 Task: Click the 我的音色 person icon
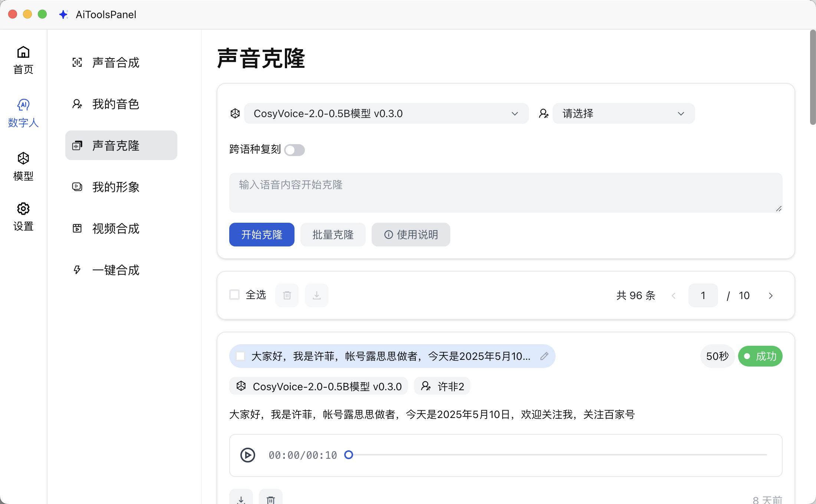(77, 104)
